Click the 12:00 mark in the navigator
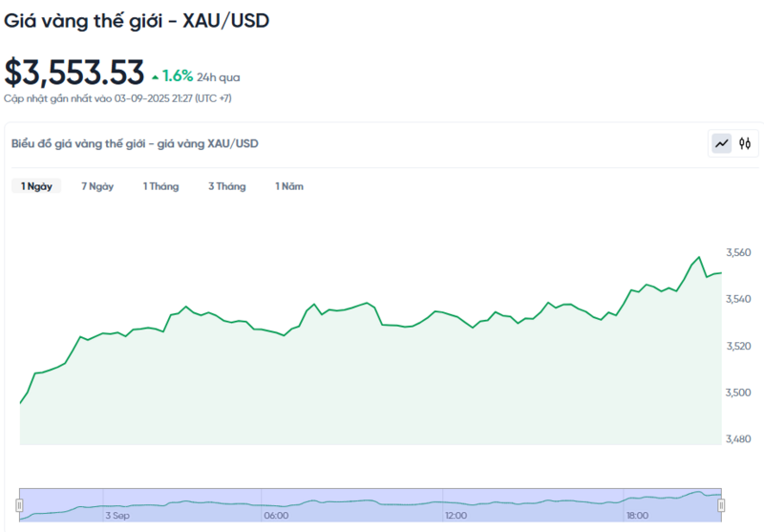Screen dimensions: 764x532 tap(456, 516)
